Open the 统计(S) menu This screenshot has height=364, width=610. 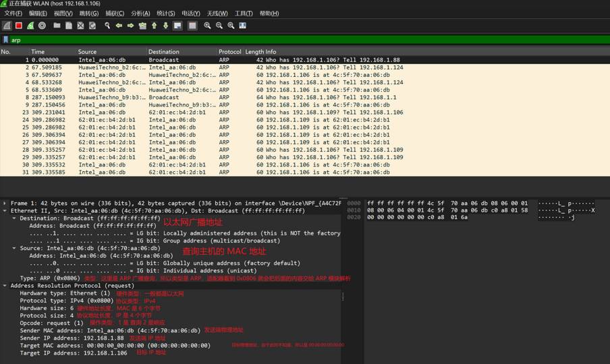165,13
